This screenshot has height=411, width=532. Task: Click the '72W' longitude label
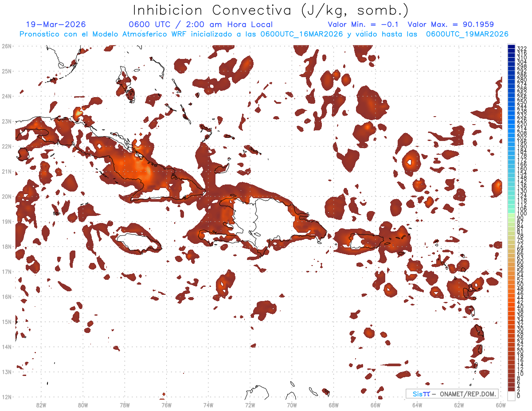coord(250,404)
